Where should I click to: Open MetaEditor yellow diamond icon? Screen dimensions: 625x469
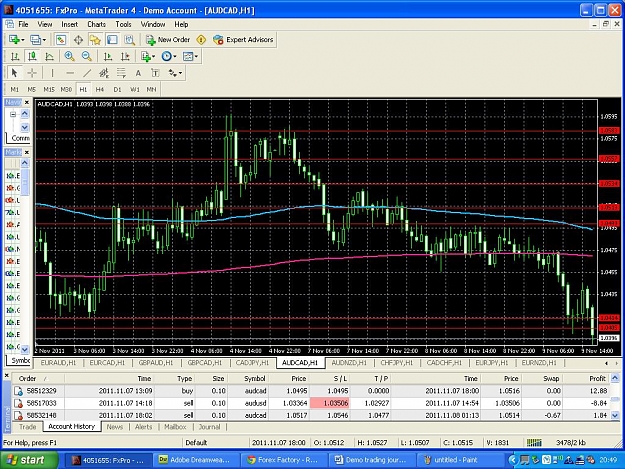(x=201, y=40)
